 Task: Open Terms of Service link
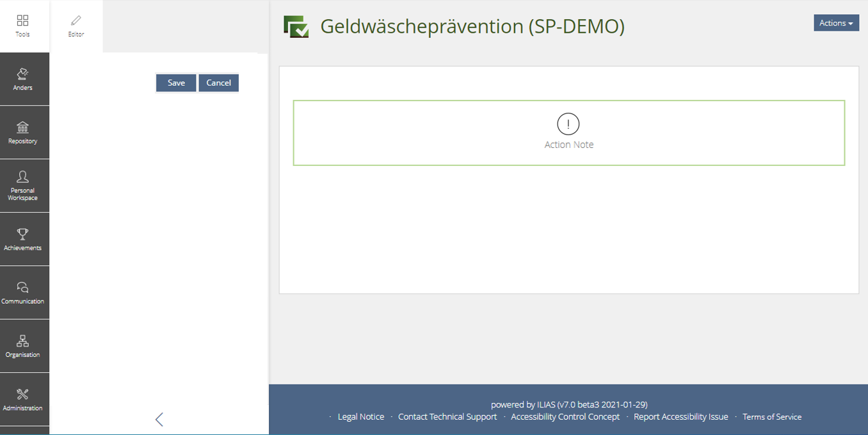coord(772,416)
